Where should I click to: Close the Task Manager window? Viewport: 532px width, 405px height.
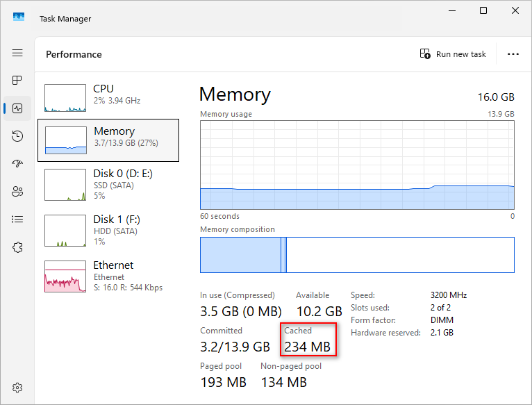click(515, 10)
